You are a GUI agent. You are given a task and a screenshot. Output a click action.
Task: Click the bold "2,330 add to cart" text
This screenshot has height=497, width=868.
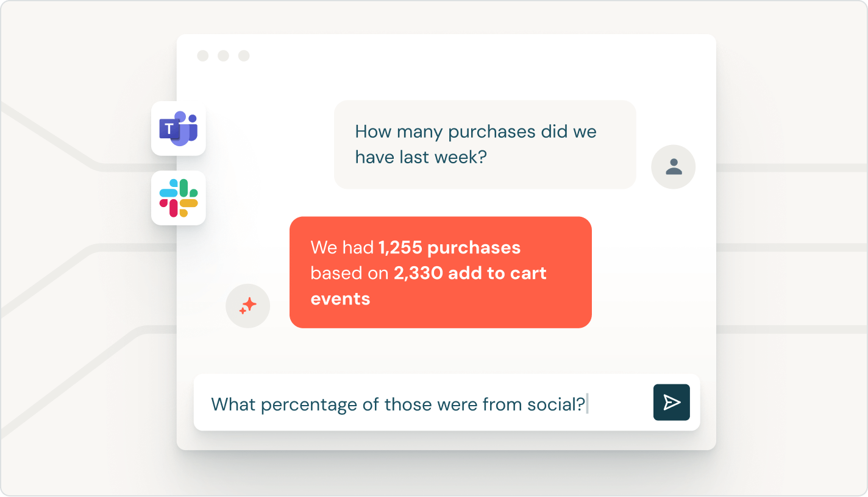pos(470,273)
